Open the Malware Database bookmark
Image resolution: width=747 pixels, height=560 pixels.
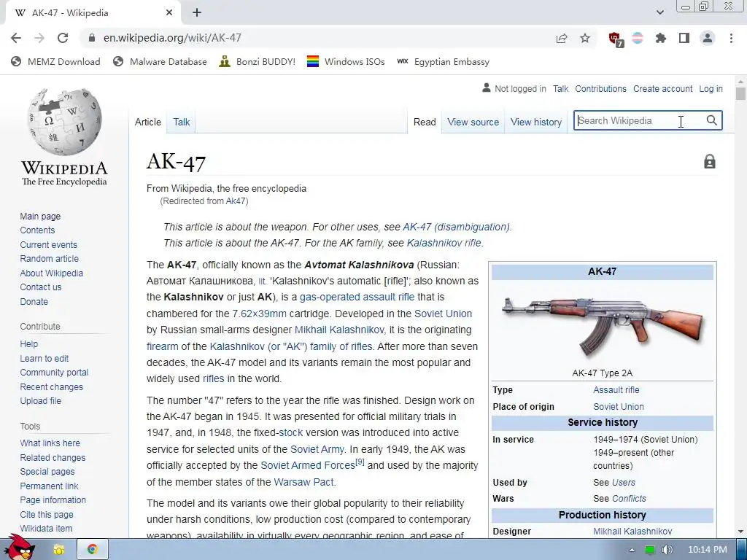tap(160, 62)
